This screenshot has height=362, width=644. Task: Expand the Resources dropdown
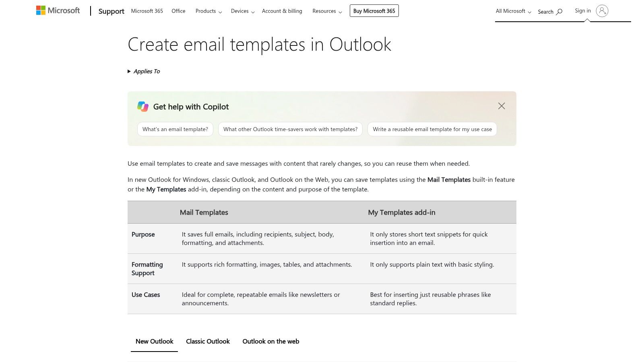(327, 11)
